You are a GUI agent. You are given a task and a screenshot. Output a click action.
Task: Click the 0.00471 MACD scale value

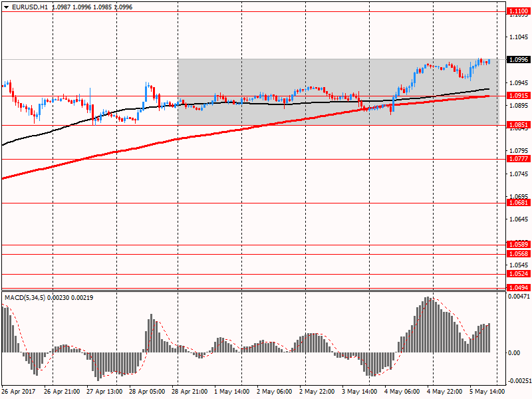click(x=519, y=296)
